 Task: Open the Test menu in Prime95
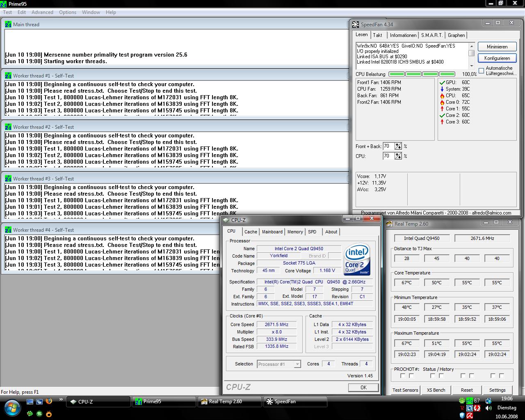(8, 12)
